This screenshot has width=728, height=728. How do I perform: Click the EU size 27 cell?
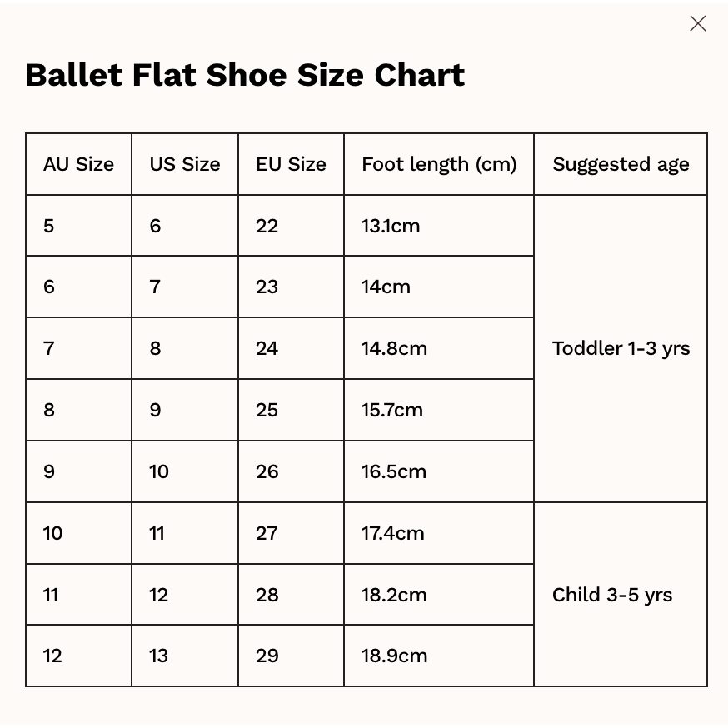click(x=291, y=533)
